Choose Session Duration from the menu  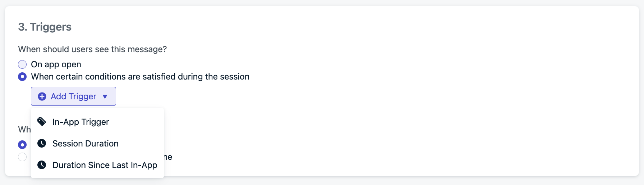click(x=97, y=144)
